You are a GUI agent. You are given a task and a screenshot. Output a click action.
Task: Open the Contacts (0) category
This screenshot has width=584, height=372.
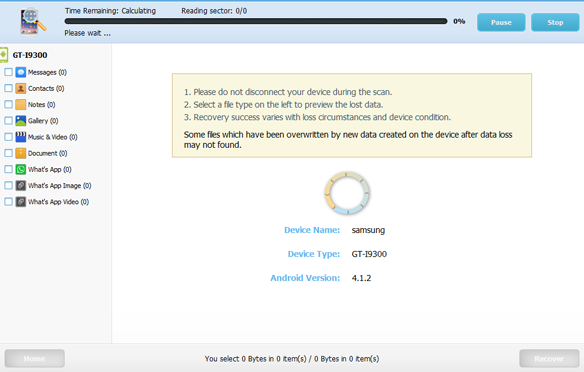click(x=46, y=88)
